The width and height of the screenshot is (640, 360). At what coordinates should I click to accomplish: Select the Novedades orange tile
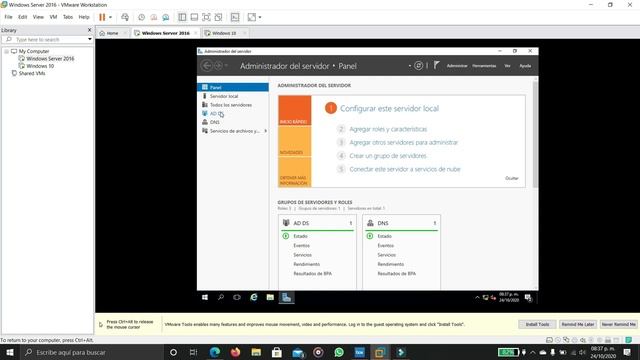[295, 141]
